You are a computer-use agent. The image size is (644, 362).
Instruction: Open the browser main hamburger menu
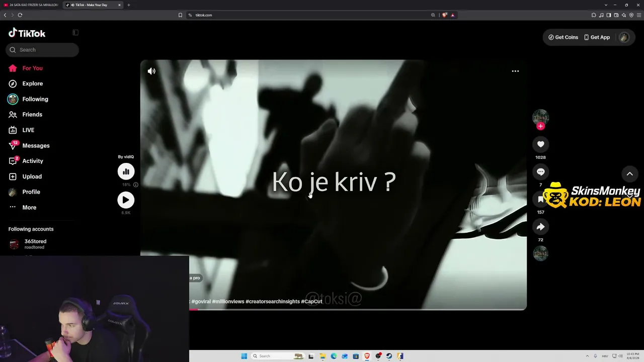coord(639,15)
